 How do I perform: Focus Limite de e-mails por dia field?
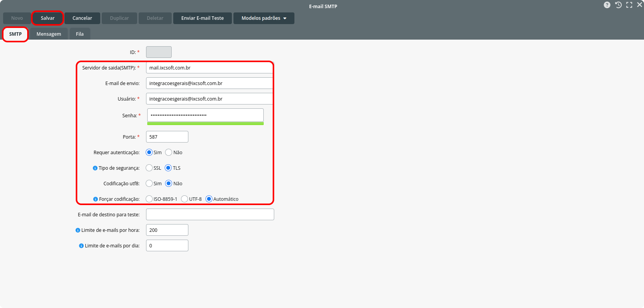click(167, 245)
